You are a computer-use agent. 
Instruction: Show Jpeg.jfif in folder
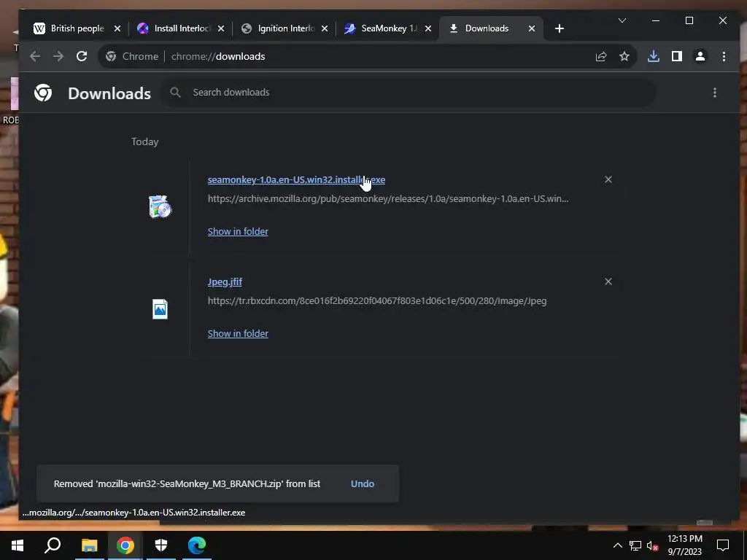pyautogui.click(x=238, y=334)
